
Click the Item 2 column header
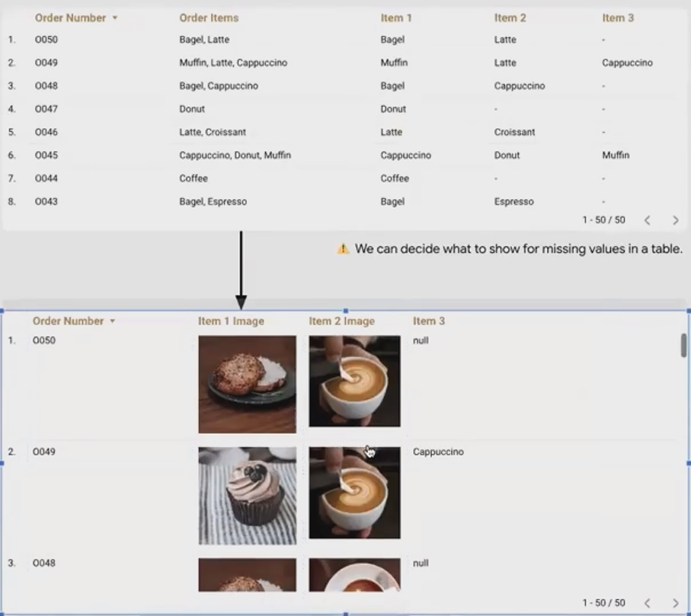tap(510, 18)
